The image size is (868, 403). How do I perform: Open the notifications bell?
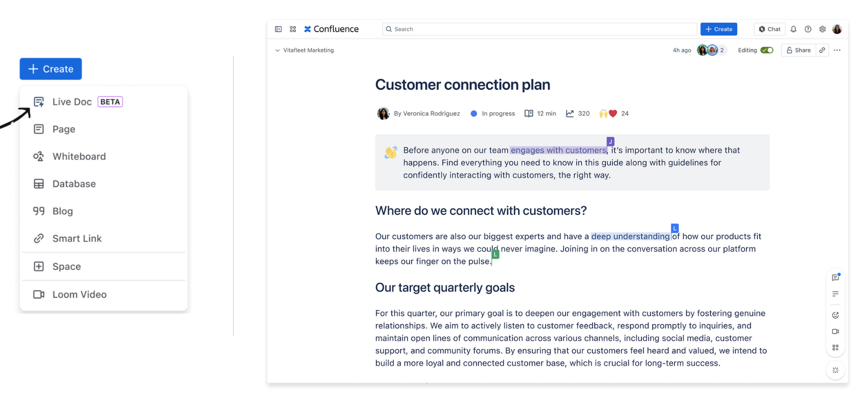point(793,29)
